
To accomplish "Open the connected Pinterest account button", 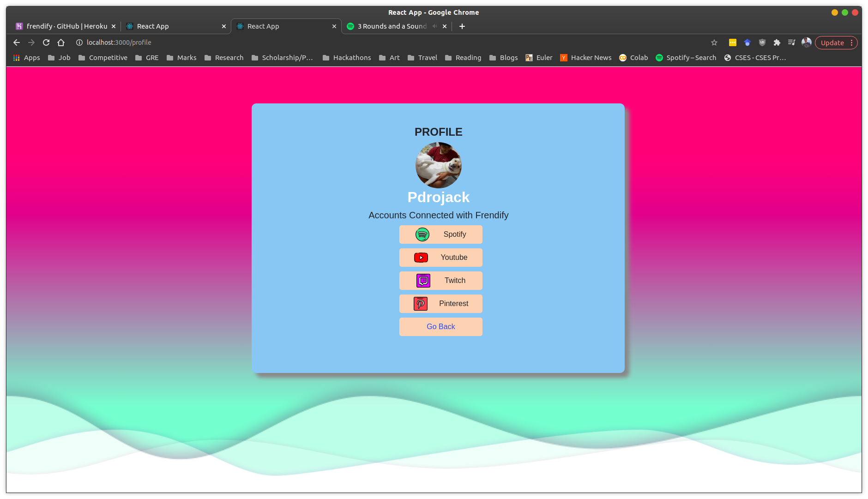I will click(441, 304).
